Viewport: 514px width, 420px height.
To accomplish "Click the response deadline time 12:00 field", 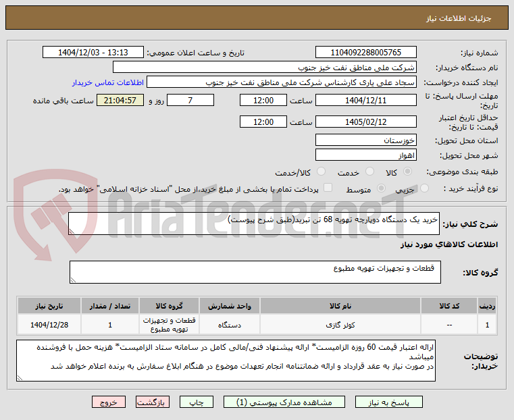I will click(x=263, y=100).
